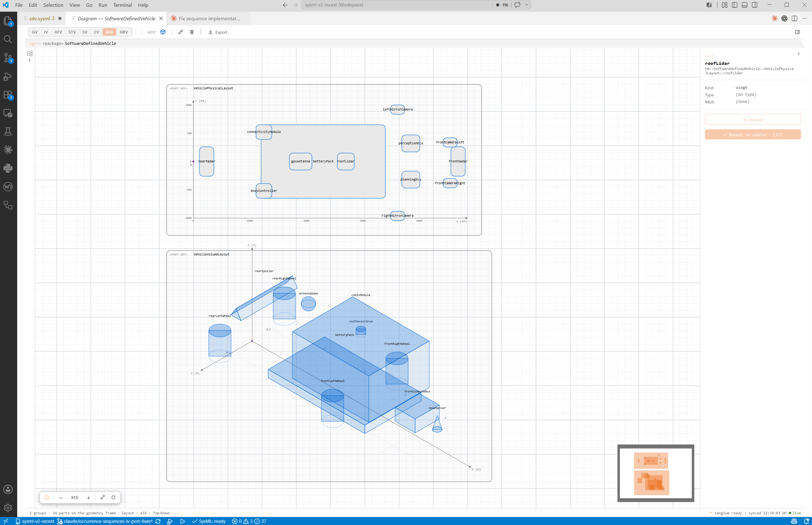
Task: Click the ADD button in diagram toolbar
Action: [x=151, y=32]
